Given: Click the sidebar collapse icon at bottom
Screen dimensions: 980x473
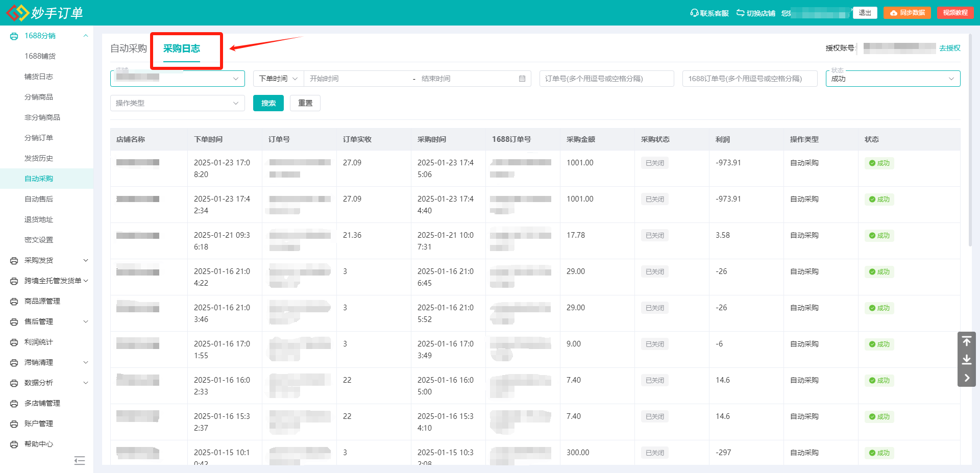Looking at the screenshot, I should [x=80, y=461].
